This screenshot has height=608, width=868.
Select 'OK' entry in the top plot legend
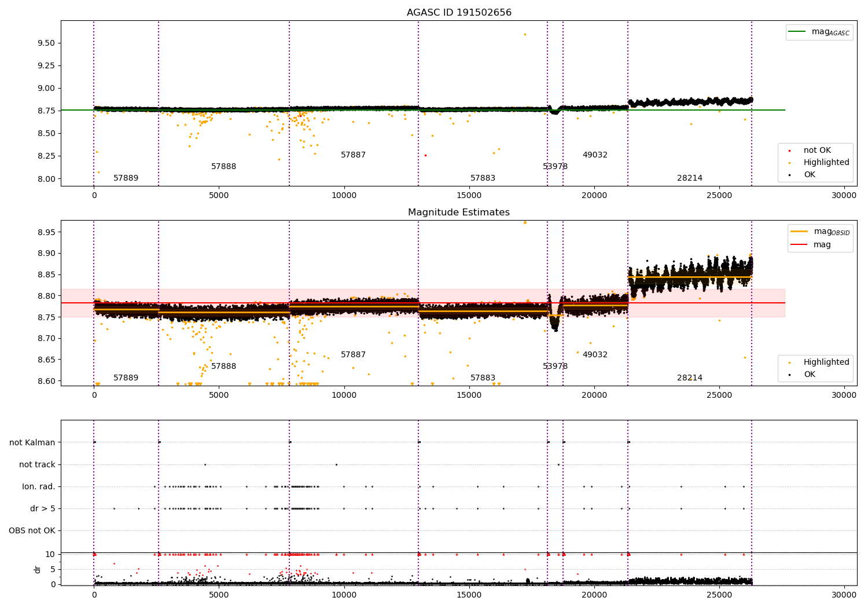(x=810, y=175)
